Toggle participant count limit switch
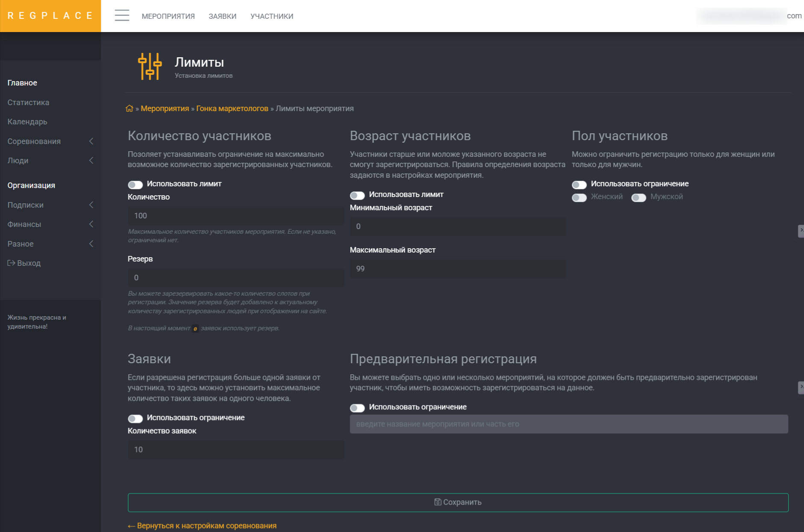 click(x=135, y=185)
